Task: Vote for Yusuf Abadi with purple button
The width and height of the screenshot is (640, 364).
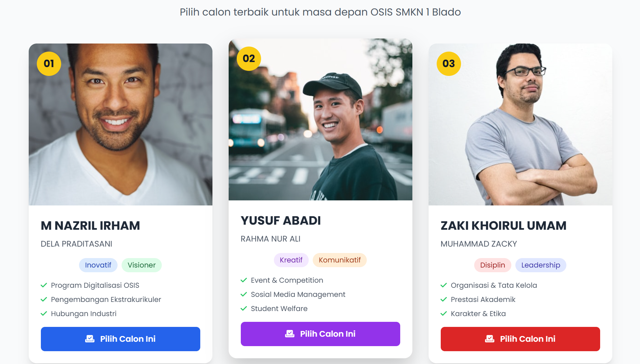Action: point(321,334)
